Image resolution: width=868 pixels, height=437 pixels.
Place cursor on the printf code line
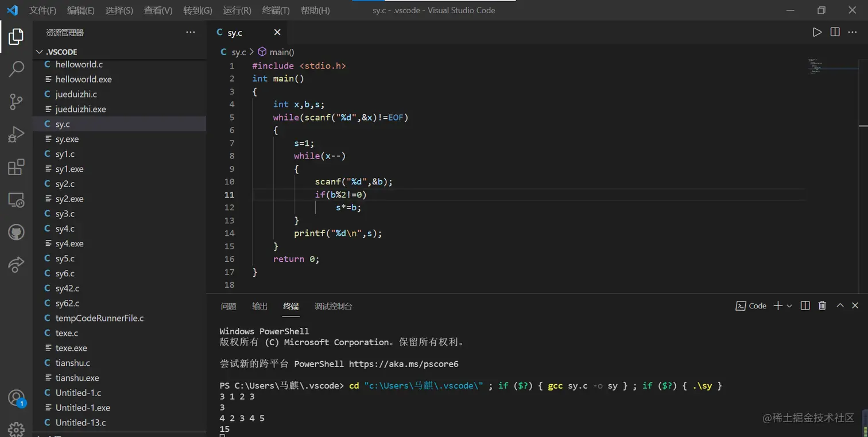338,233
